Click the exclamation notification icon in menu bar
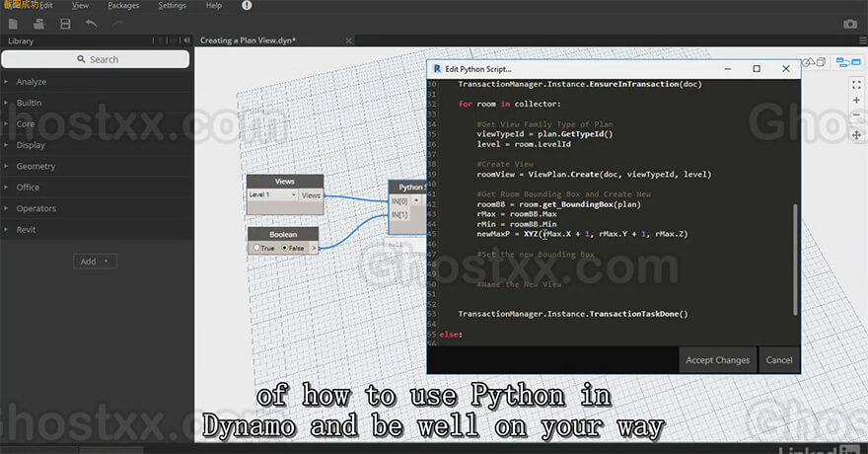This screenshot has height=454, width=868. pos(247,6)
